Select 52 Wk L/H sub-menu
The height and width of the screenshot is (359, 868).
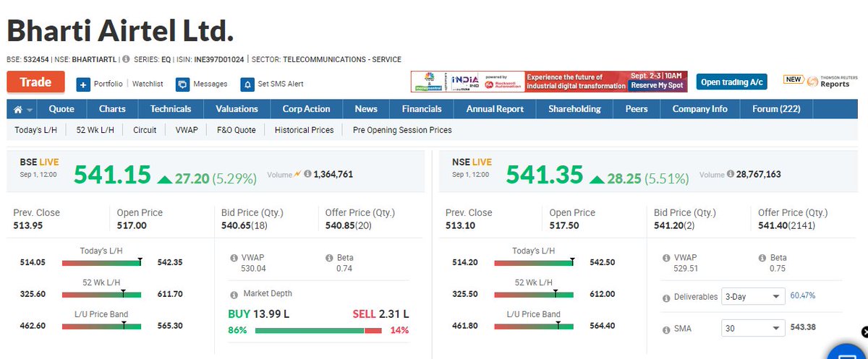95,130
